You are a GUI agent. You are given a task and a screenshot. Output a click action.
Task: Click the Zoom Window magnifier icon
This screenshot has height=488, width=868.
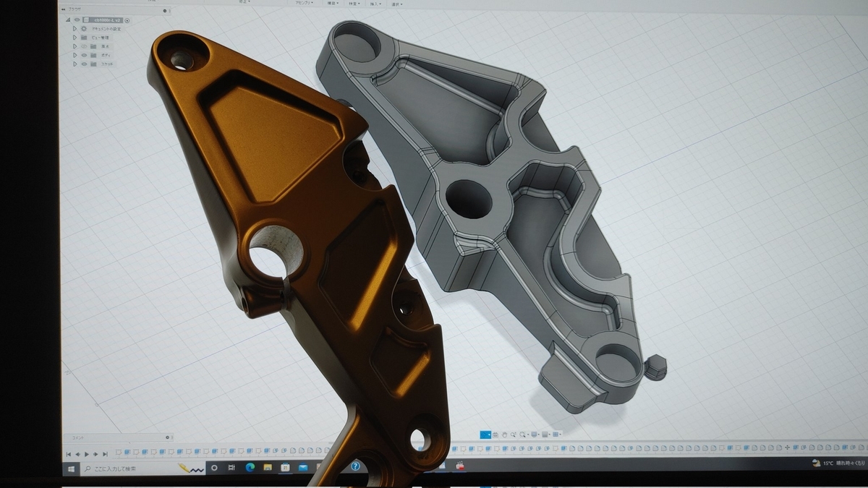click(x=514, y=435)
